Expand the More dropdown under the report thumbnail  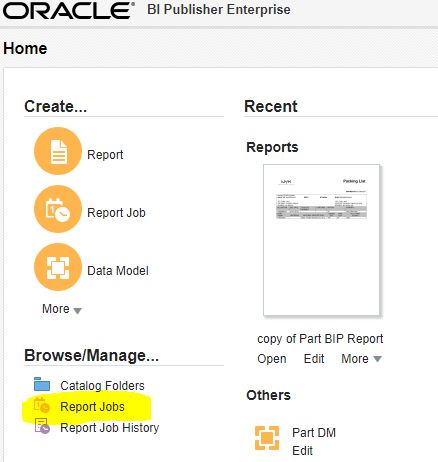(x=361, y=359)
